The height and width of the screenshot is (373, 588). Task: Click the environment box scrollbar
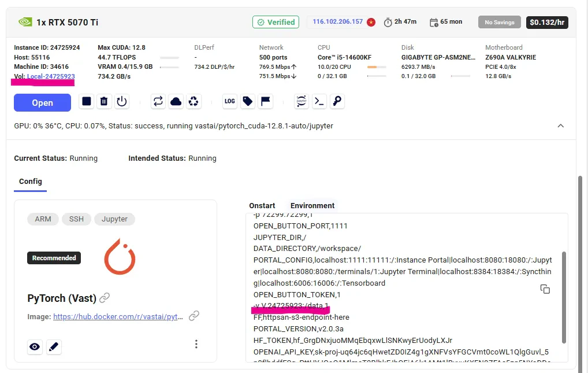point(564,297)
